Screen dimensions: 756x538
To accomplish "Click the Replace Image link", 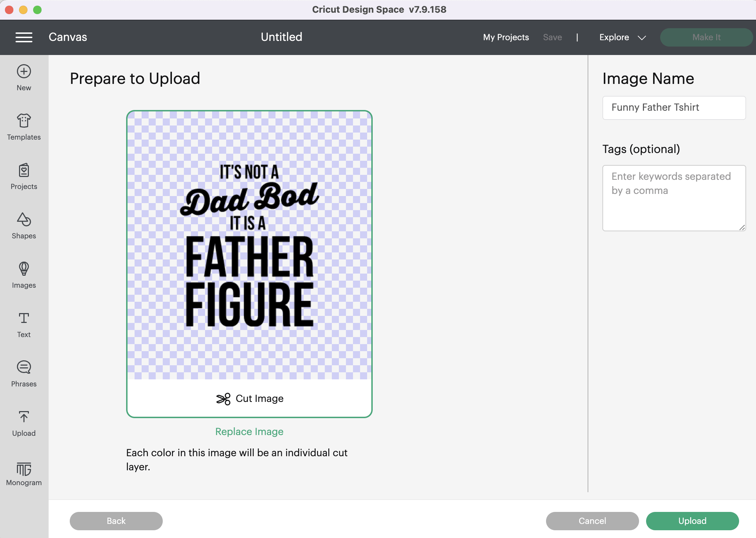I will [x=249, y=432].
